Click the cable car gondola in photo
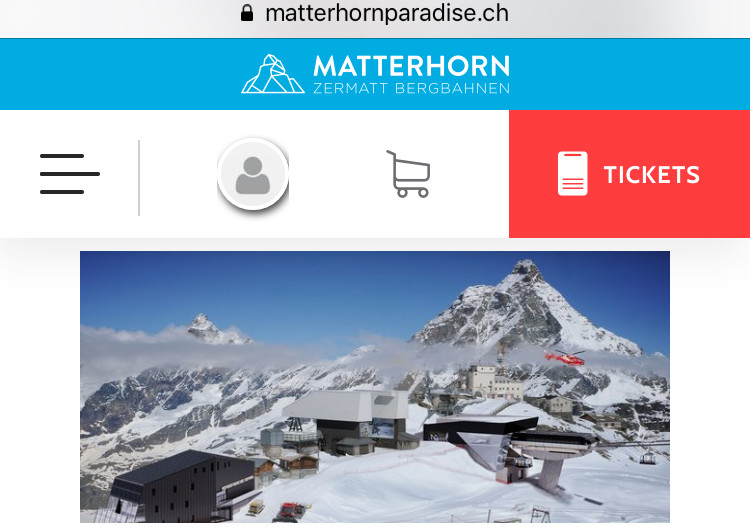 tap(647, 458)
